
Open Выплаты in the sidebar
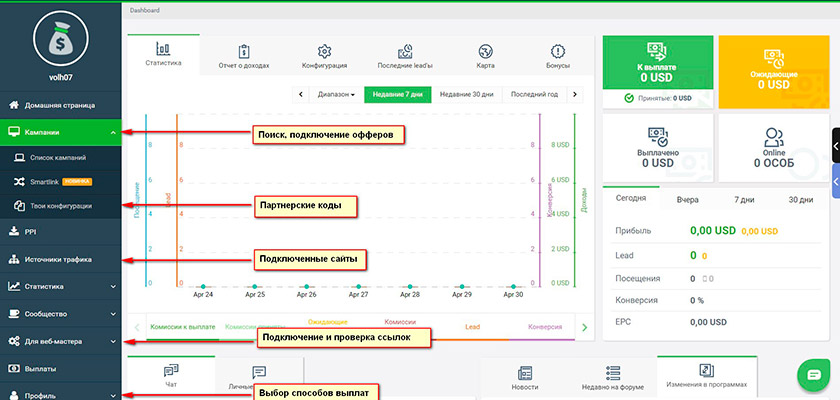tap(61, 368)
